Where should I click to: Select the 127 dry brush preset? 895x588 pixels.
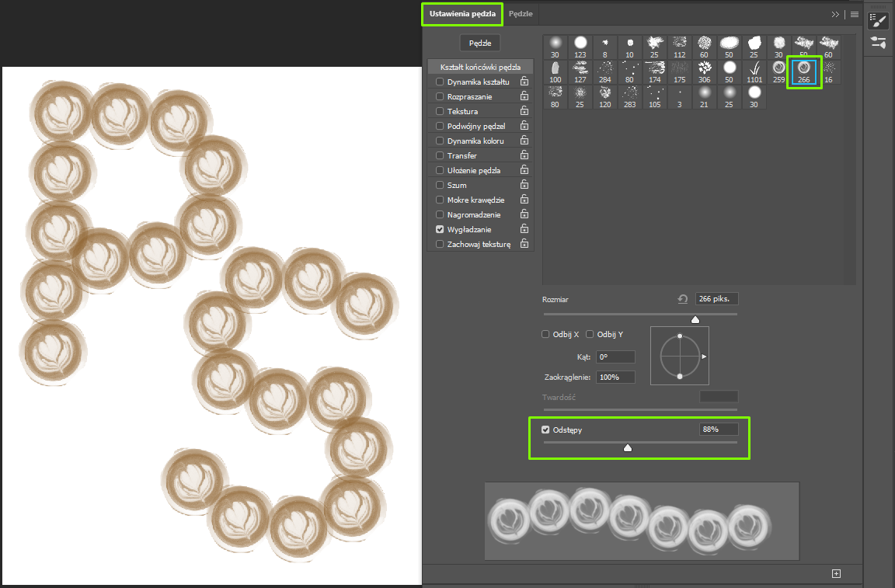(x=580, y=72)
